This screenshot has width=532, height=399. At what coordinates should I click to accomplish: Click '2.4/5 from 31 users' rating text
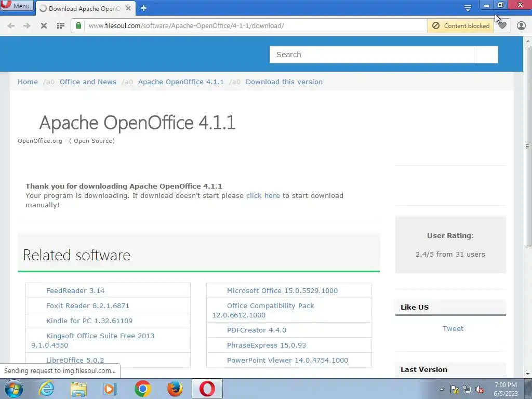click(450, 254)
